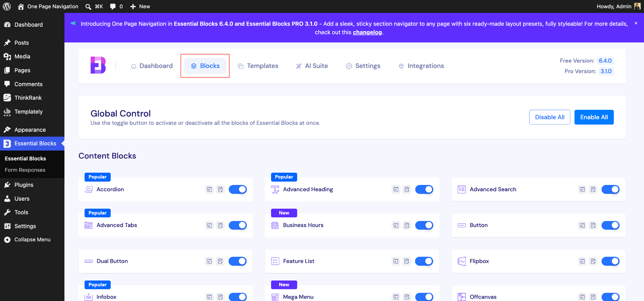
Task: Open the Dashboard tab in Essential Blocks
Action: pyautogui.click(x=152, y=66)
